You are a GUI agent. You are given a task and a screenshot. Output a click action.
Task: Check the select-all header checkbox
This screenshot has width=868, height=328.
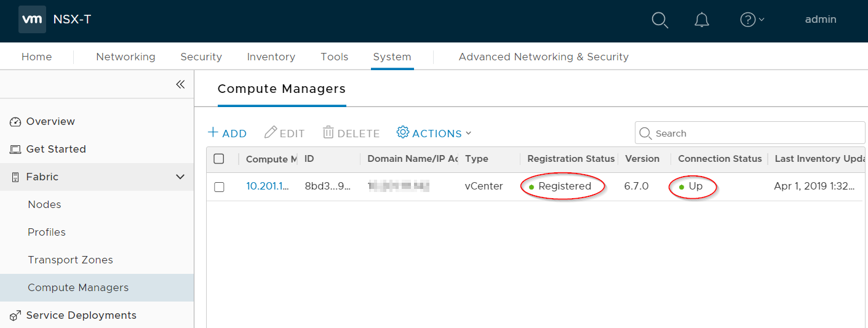click(x=219, y=159)
